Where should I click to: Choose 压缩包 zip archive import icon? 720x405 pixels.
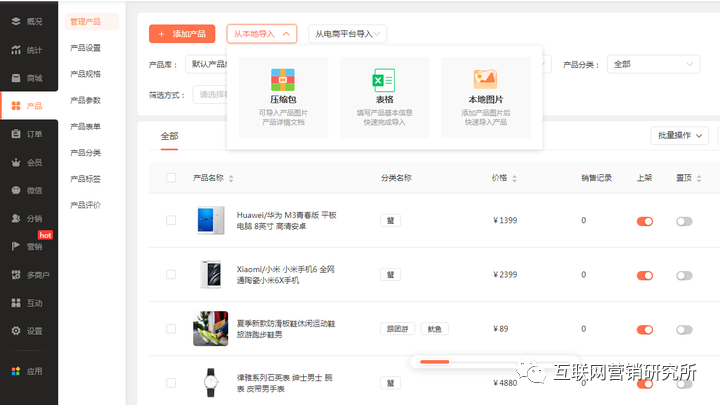(x=283, y=79)
